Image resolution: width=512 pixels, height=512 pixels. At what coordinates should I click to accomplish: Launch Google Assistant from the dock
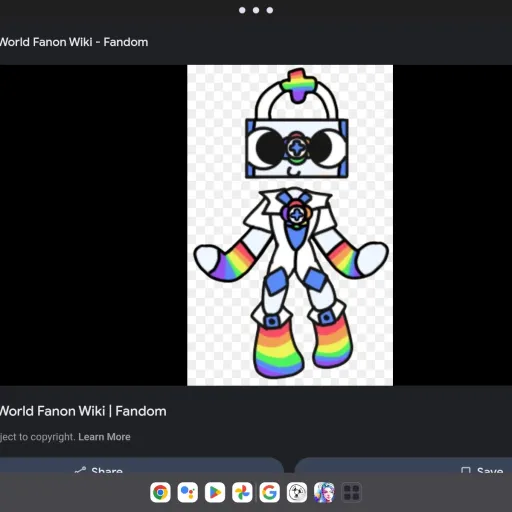click(x=188, y=492)
